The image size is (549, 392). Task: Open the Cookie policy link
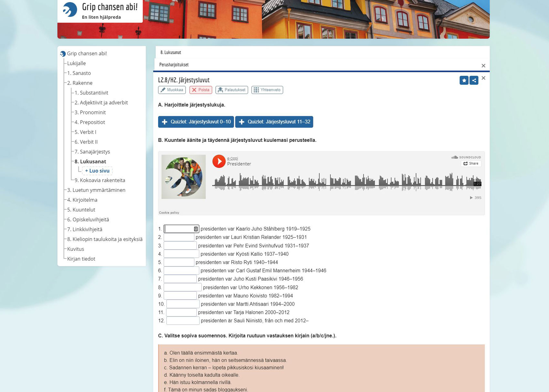[x=169, y=212]
